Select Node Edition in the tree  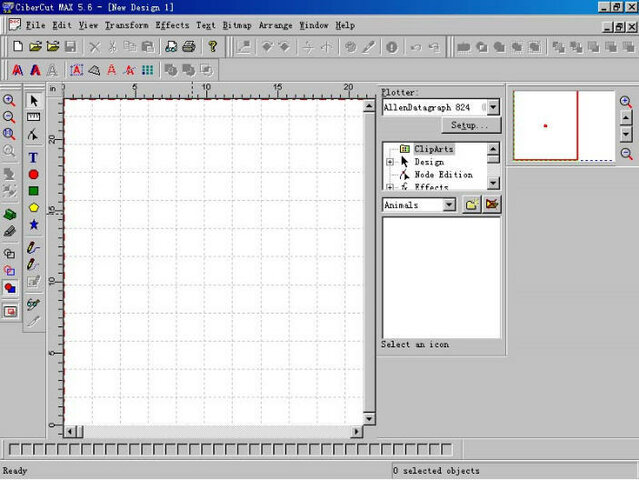443,174
